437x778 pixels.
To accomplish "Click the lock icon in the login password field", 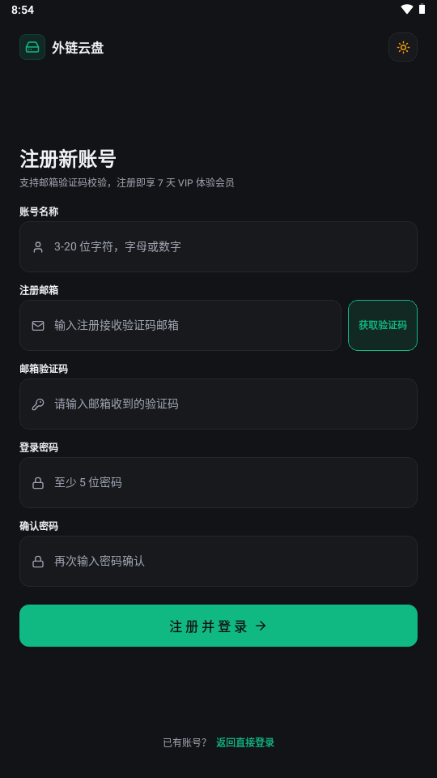I will tap(38, 483).
